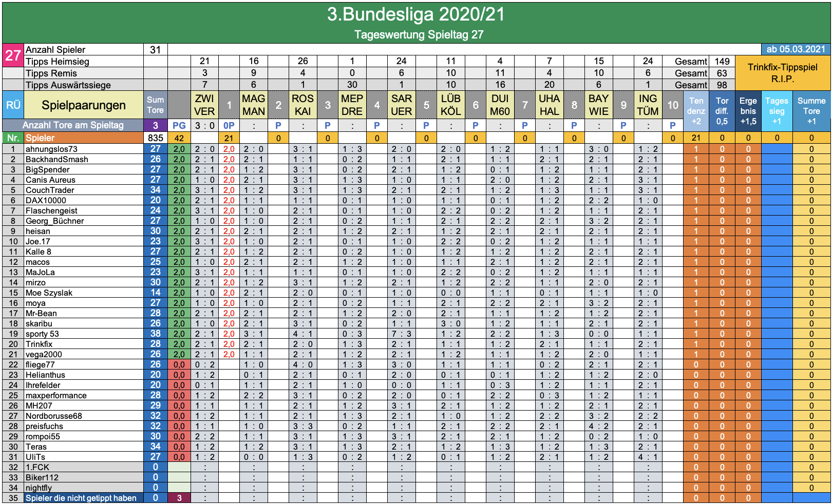Click player name 'Georg_Büchner'
Screen dimensions: 832x504
(x=54, y=221)
